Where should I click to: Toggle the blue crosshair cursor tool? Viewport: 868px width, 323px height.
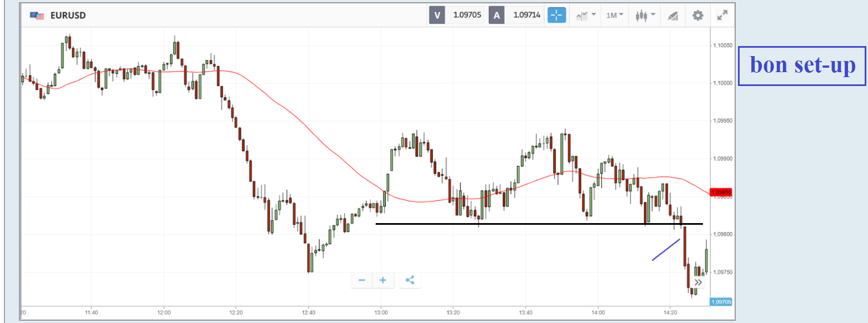pyautogui.click(x=557, y=15)
